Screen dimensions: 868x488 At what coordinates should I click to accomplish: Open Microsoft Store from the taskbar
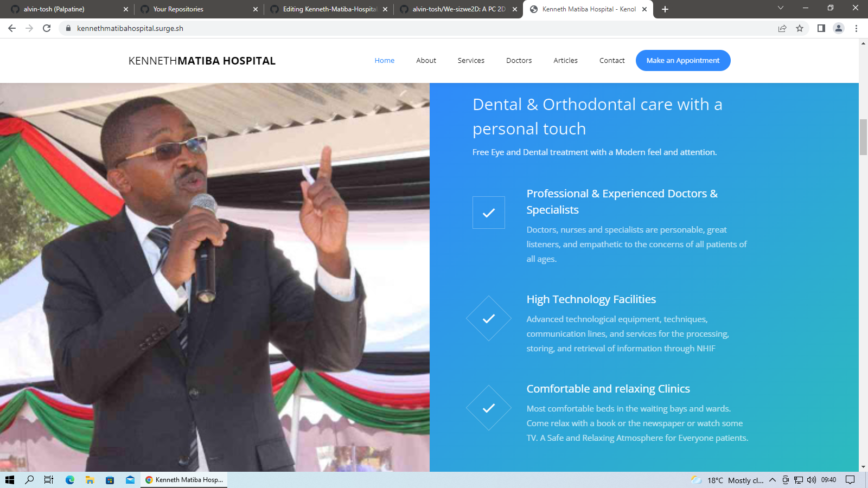click(x=110, y=480)
